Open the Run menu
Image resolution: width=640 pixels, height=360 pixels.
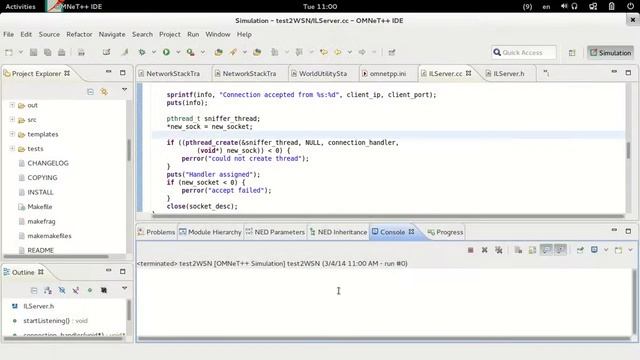tap(193, 34)
